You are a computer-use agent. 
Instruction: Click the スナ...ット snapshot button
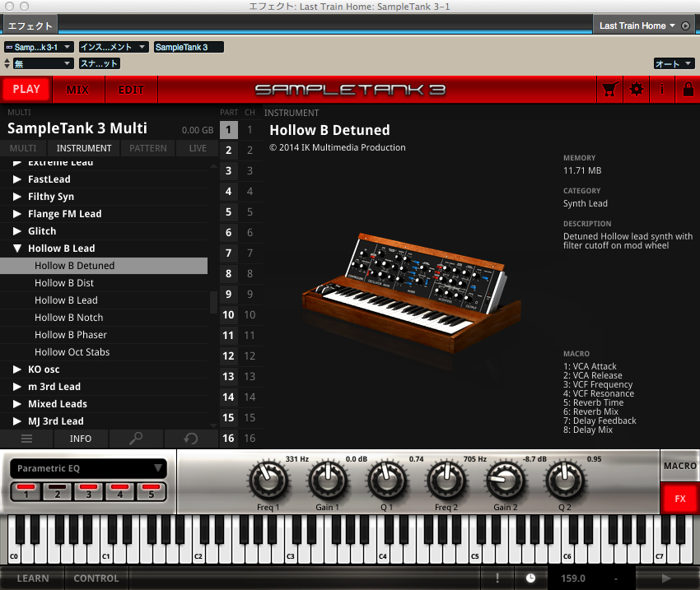100,63
